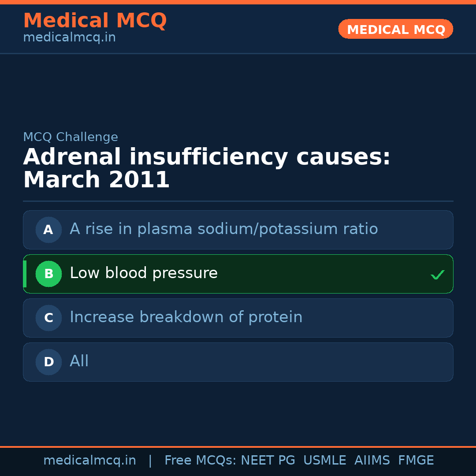Screen dimensions: 476x476
Task: Click the orange MEDICAL MCQ badge
Action: (395, 29)
